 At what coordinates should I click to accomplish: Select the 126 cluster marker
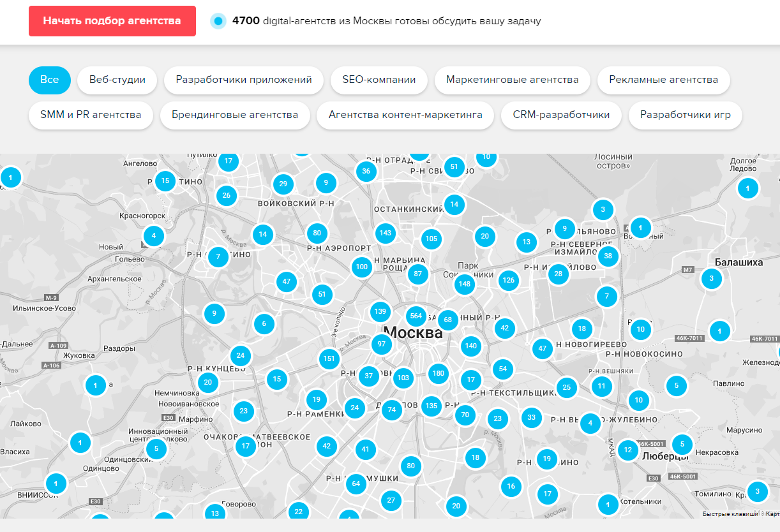coord(508,279)
